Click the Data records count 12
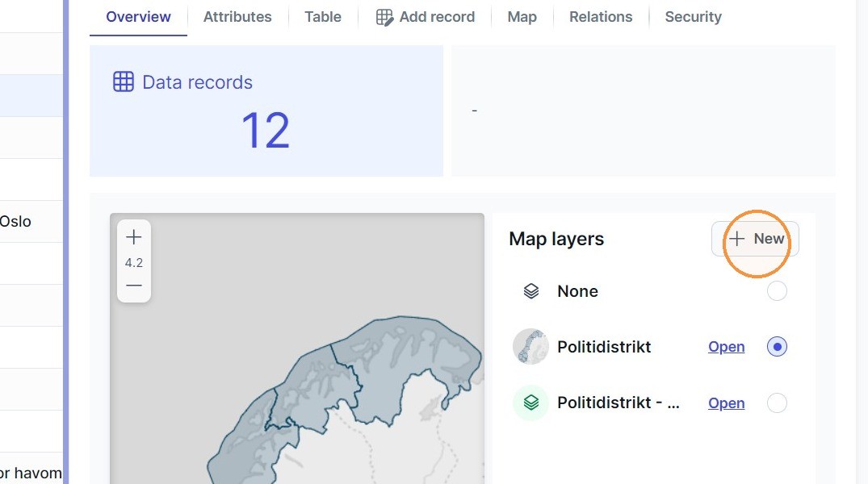This screenshot has height=484, width=868. 266,131
